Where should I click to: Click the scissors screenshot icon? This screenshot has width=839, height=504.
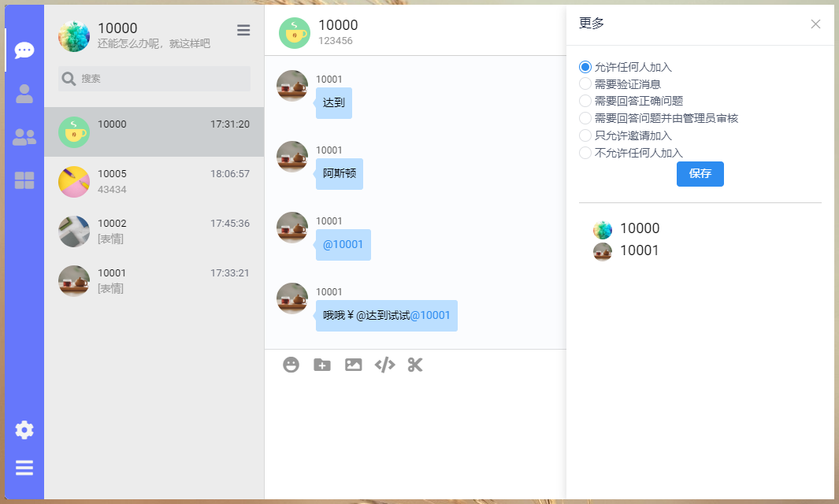pos(415,365)
